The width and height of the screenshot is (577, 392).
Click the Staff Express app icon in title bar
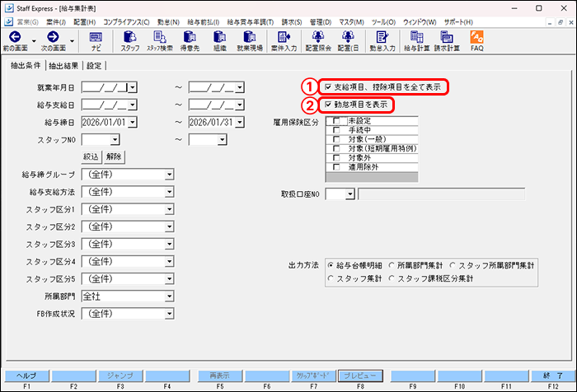[9, 8]
